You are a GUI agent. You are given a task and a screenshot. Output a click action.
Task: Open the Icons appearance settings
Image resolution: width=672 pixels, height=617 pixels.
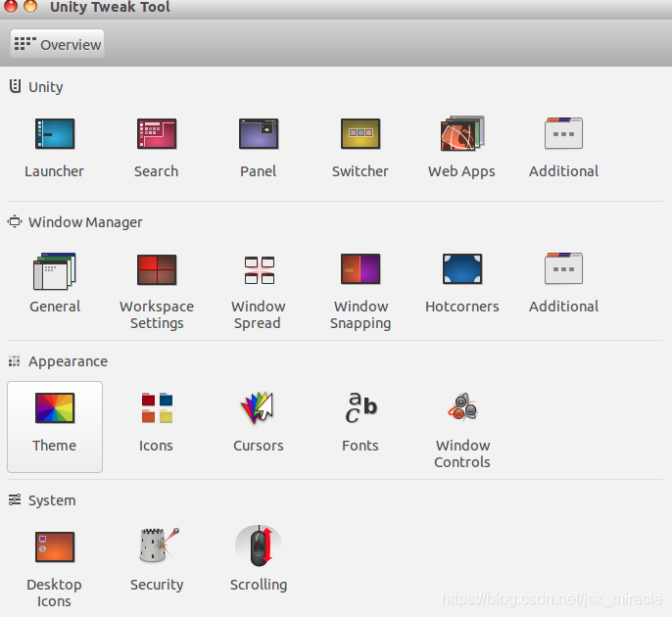click(157, 422)
